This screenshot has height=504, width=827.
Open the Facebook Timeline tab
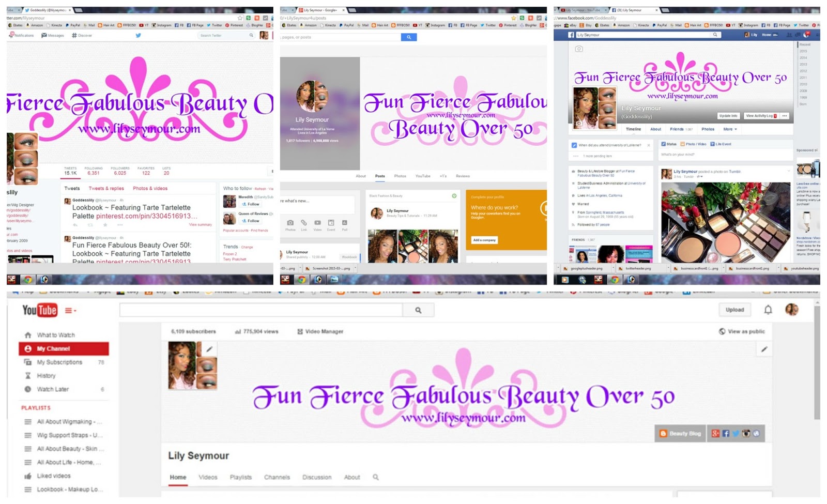(633, 129)
